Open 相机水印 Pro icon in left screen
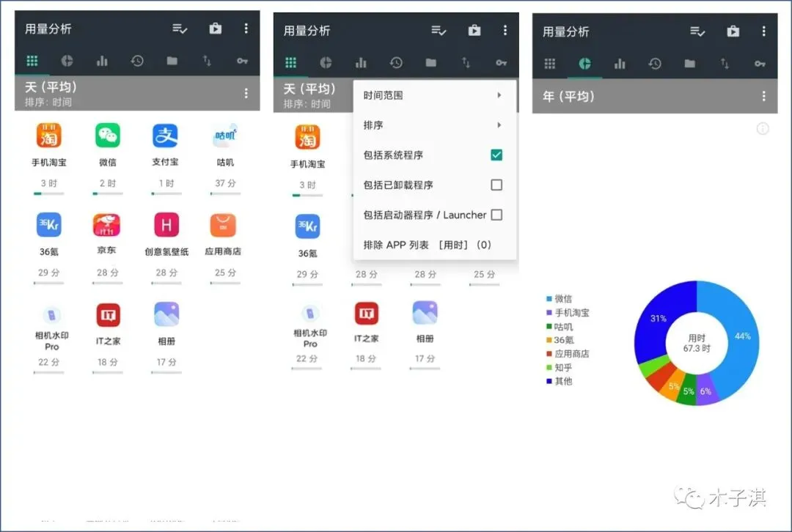 point(51,315)
